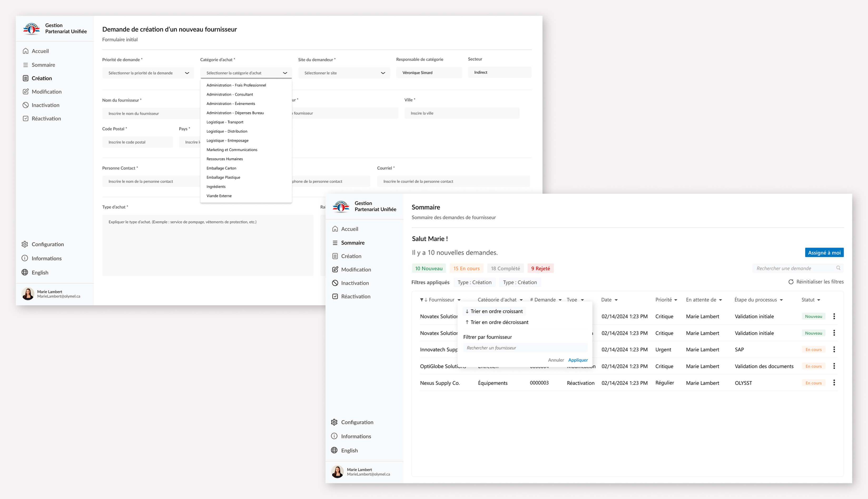Click the English globe icon in Sommaire window
This screenshot has height=499, width=868.
(x=334, y=450)
